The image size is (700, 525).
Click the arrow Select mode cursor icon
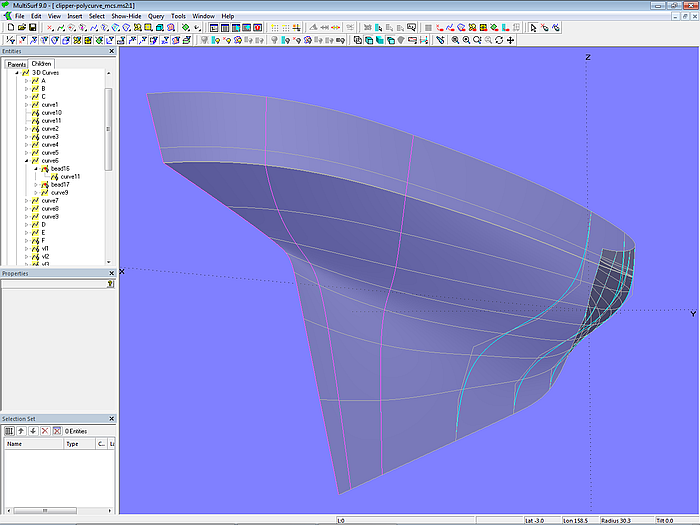click(x=532, y=28)
